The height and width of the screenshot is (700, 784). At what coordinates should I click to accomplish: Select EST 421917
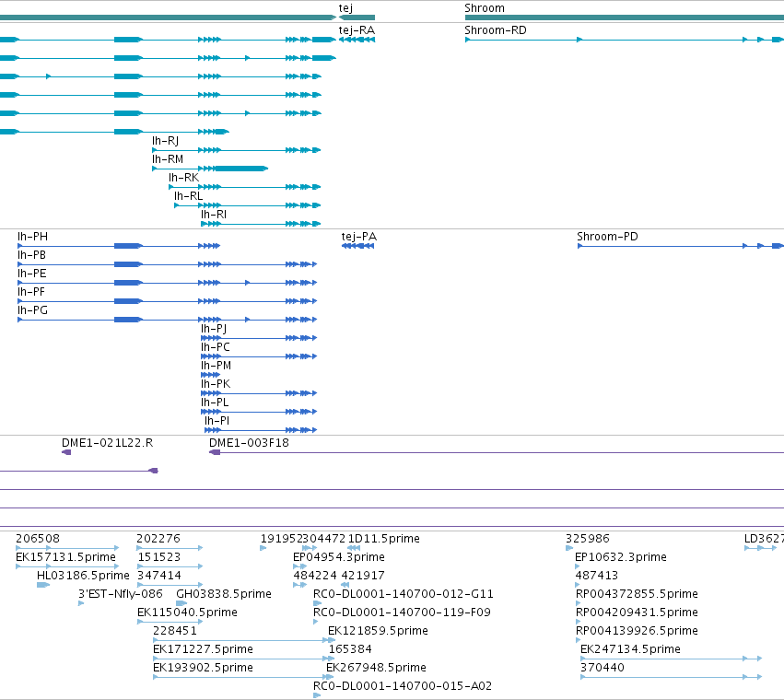click(362, 576)
